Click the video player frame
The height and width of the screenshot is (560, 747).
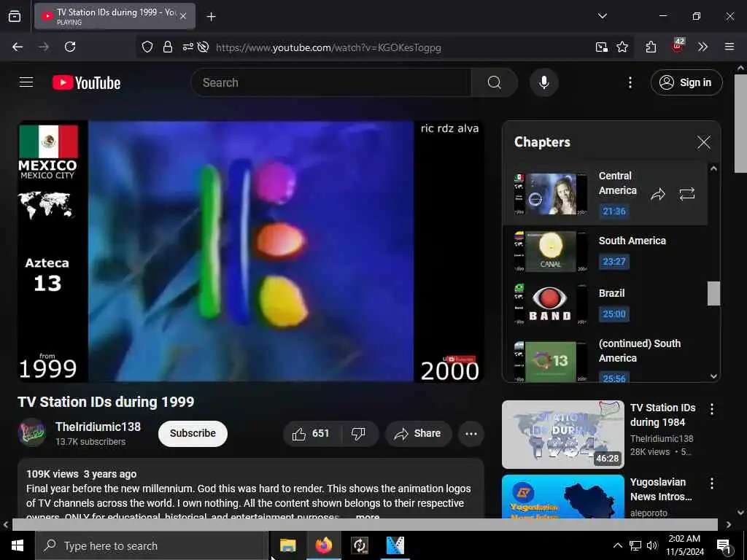251,252
